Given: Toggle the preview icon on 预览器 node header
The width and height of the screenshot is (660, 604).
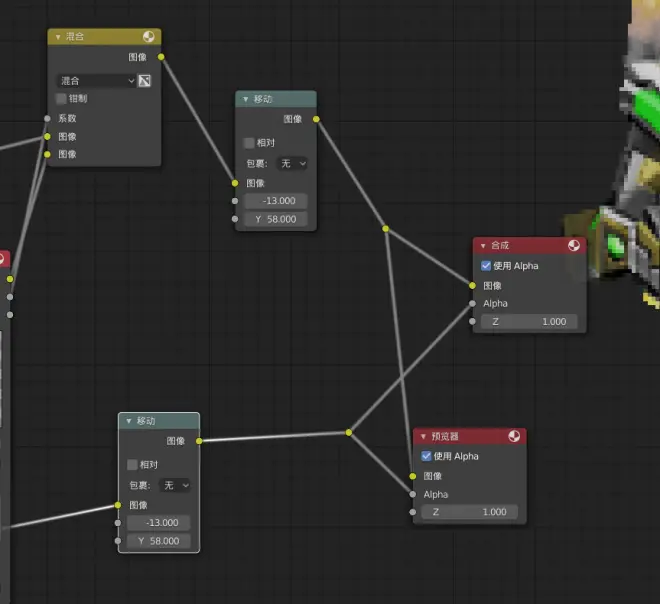Looking at the screenshot, I should 514,436.
